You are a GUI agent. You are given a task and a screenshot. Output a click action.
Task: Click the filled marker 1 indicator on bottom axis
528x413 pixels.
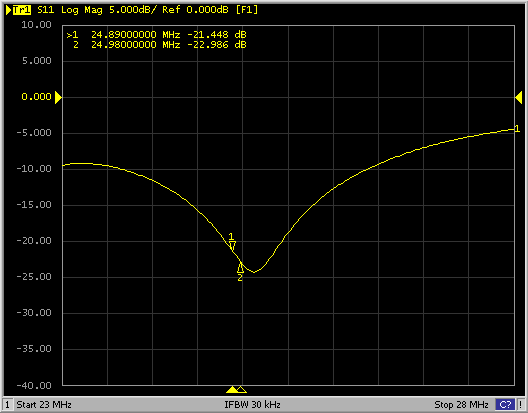pyautogui.click(x=232, y=390)
